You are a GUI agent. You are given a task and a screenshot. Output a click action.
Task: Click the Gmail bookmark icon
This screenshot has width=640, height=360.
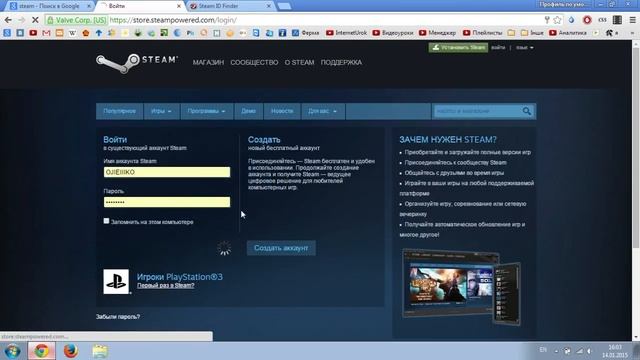coord(46,33)
